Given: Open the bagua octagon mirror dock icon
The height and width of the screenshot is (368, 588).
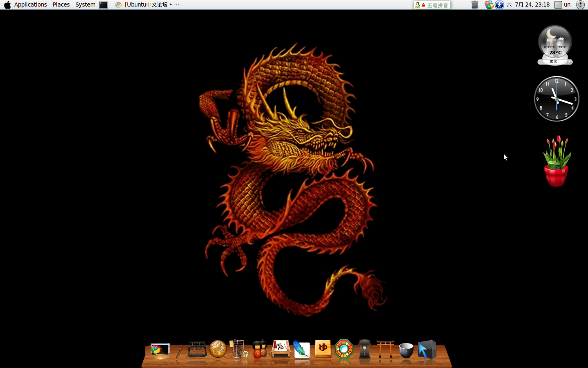Looking at the screenshot, I should coord(344,349).
